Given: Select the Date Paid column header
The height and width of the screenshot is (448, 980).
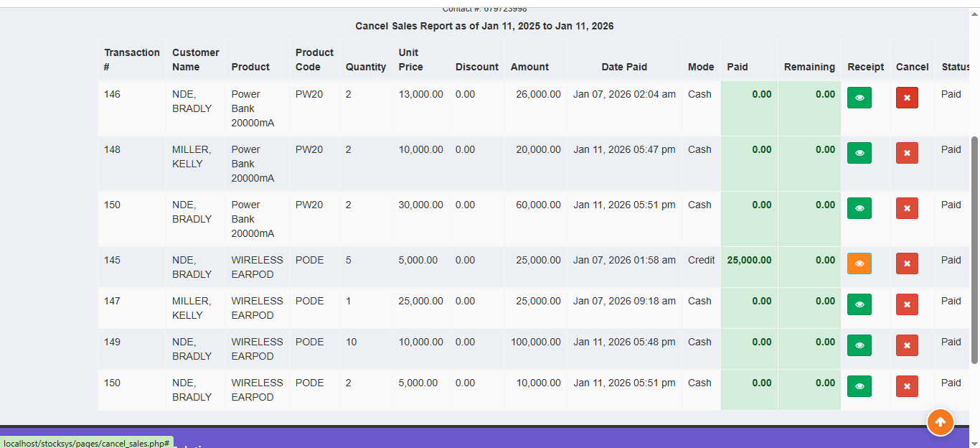Looking at the screenshot, I should click(x=624, y=67).
